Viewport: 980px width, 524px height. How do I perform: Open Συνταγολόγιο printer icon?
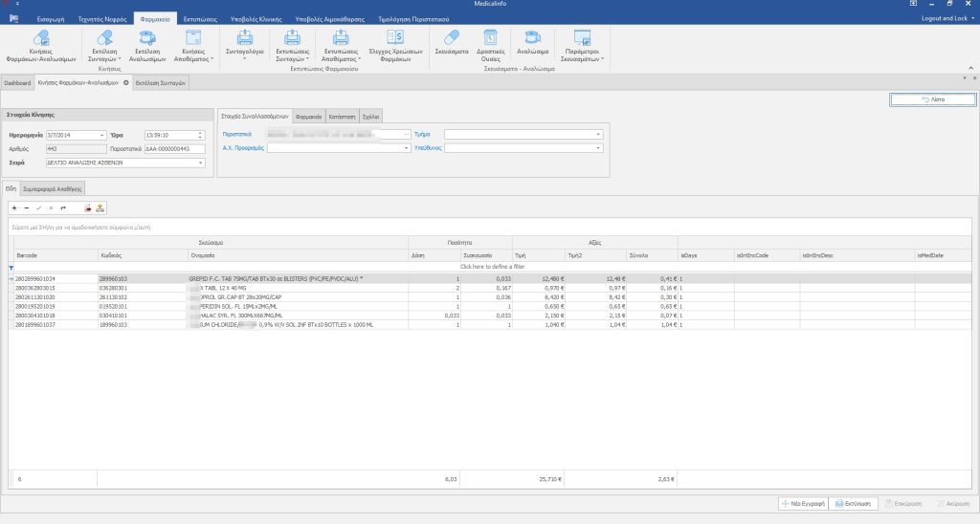pyautogui.click(x=244, y=38)
